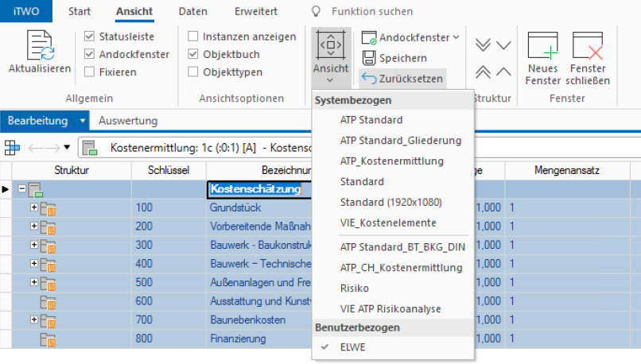
Task: Switch to the Daten ribbon tab
Action: pos(193,12)
